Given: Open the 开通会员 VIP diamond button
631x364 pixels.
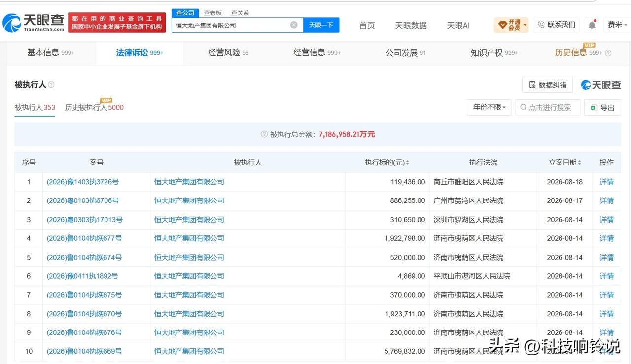Looking at the screenshot, I should pyautogui.click(x=511, y=25).
